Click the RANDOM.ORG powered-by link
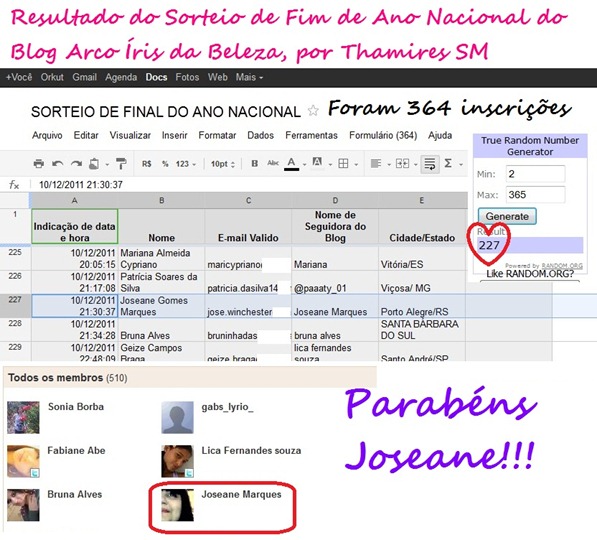 562,265
